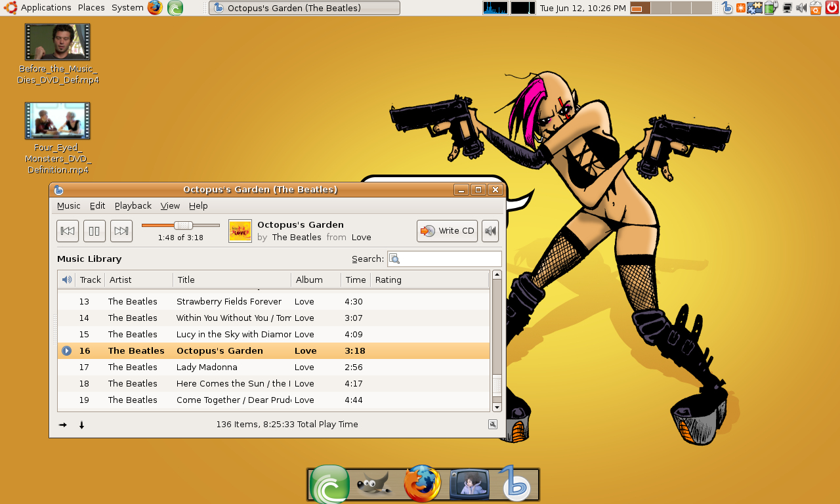The width and height of the screenshot is (840, 504).
Task: Select Four_Eyed_Monsters_DVD_Definition.mp4 desktop file
Action: [58, 138]
